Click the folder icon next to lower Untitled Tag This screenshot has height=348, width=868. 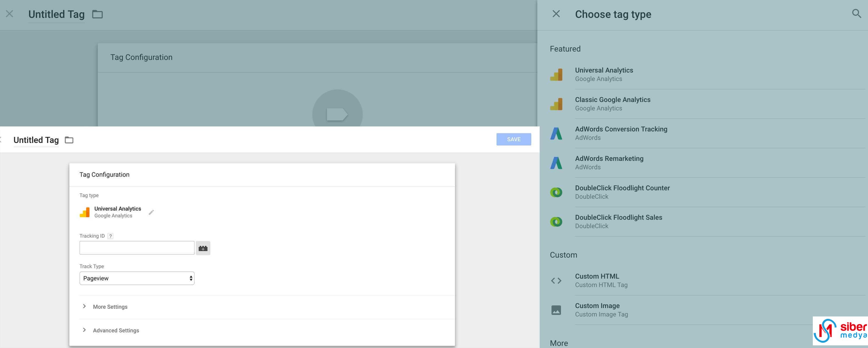pos(69,140)
